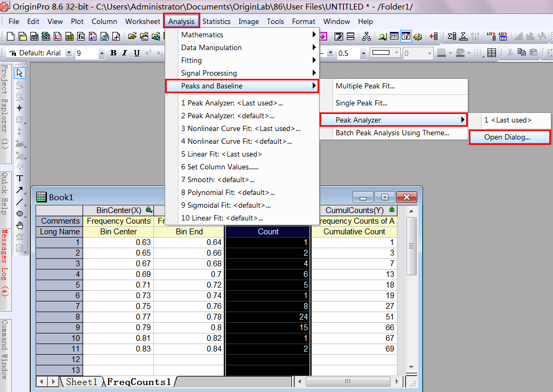The image size is (553, 392).
Task: Click the Statistics on Columns sigma icon
Action: (x=452, y=37)
